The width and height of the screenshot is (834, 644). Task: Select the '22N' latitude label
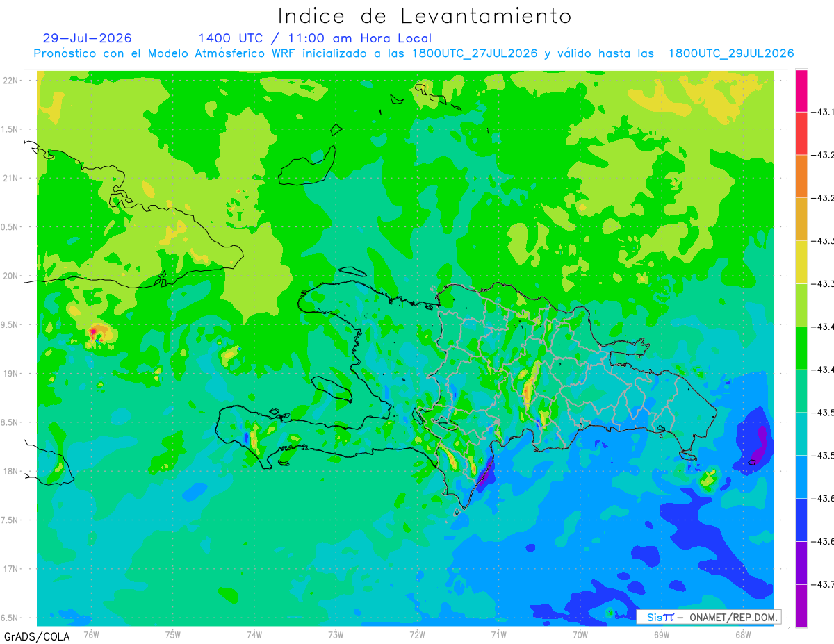11,81
